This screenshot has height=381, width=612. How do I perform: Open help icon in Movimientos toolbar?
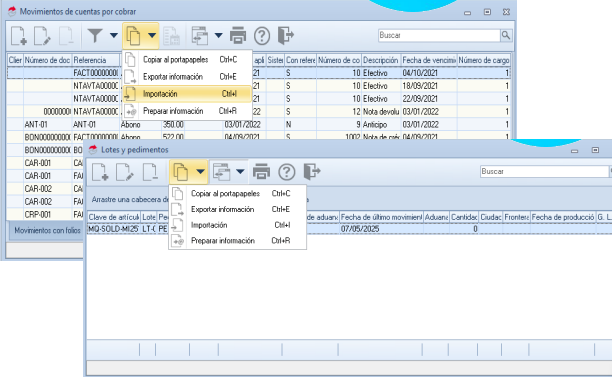[x=262, y=36]
